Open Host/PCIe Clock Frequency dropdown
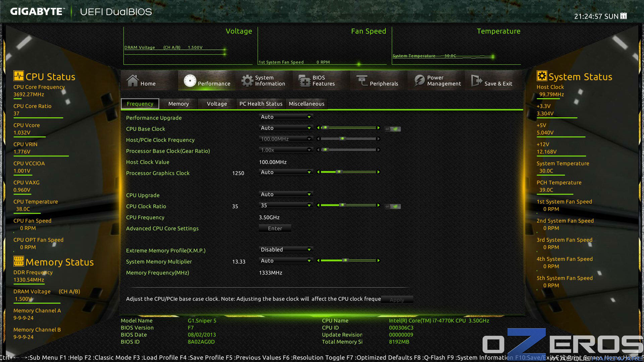The width and height of the screenshot is (644, 362). 286,139
